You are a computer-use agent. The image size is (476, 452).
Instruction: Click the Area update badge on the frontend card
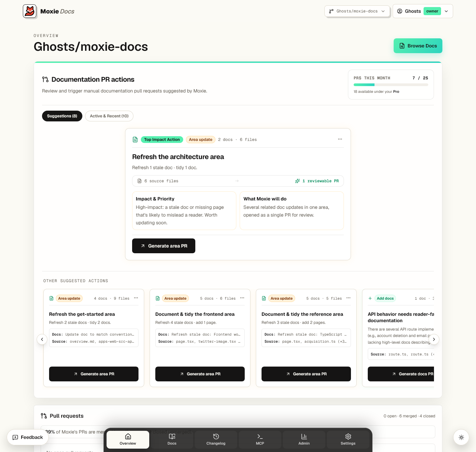[x=175, y=298]
